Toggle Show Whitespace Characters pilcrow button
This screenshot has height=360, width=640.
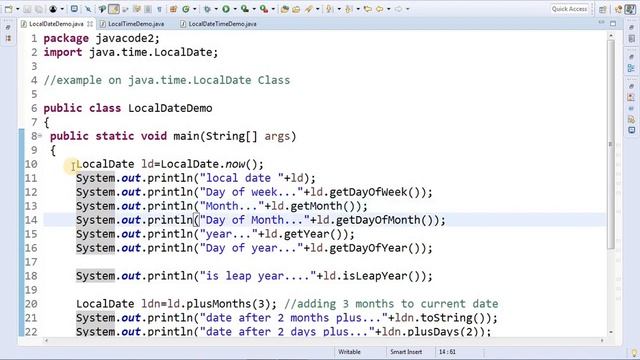click(159, 9)
